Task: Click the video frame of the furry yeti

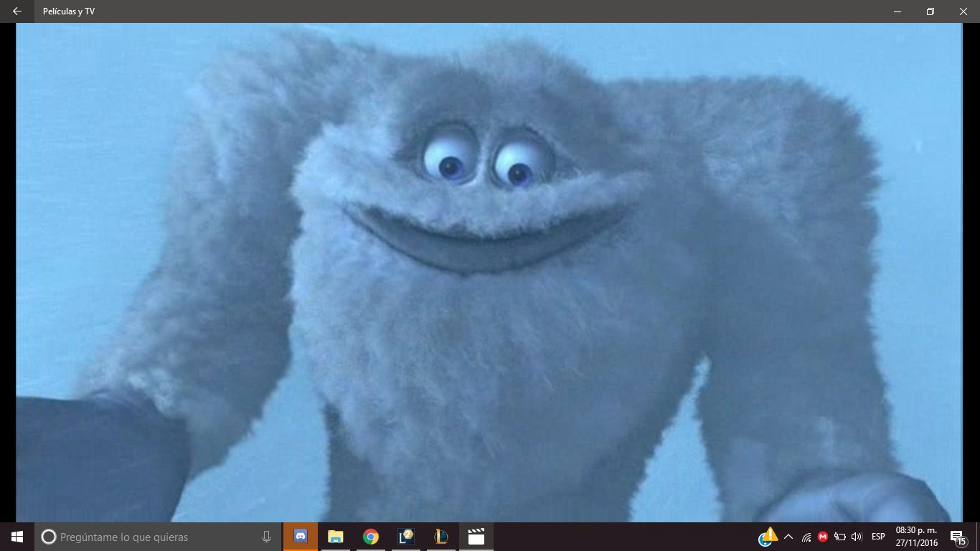Action: tap(489, 273)
